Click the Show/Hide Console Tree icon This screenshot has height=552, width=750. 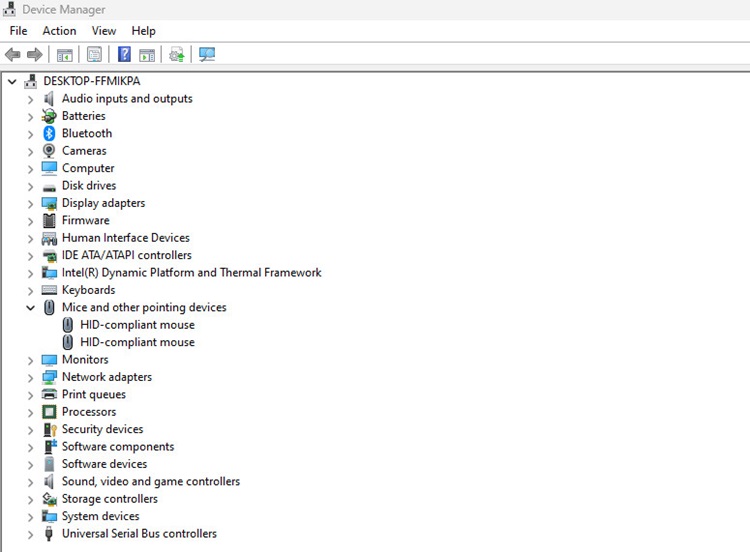click(65, 54)
